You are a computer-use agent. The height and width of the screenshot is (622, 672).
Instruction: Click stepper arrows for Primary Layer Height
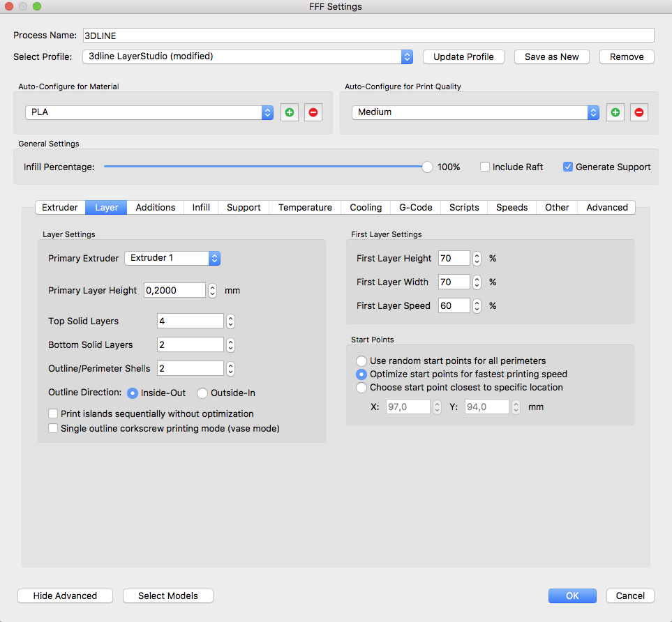(212, 290)
